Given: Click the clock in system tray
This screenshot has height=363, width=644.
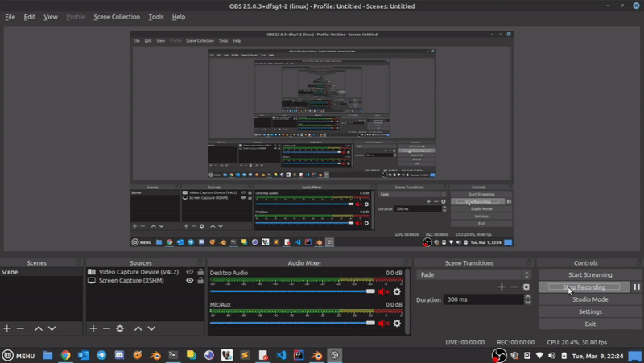Looking at the screenshot, I should point(597,356).
